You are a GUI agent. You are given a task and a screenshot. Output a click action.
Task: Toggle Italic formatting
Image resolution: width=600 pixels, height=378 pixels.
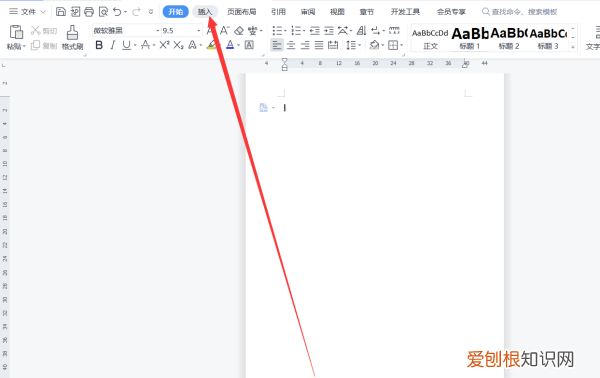[112, 45]
